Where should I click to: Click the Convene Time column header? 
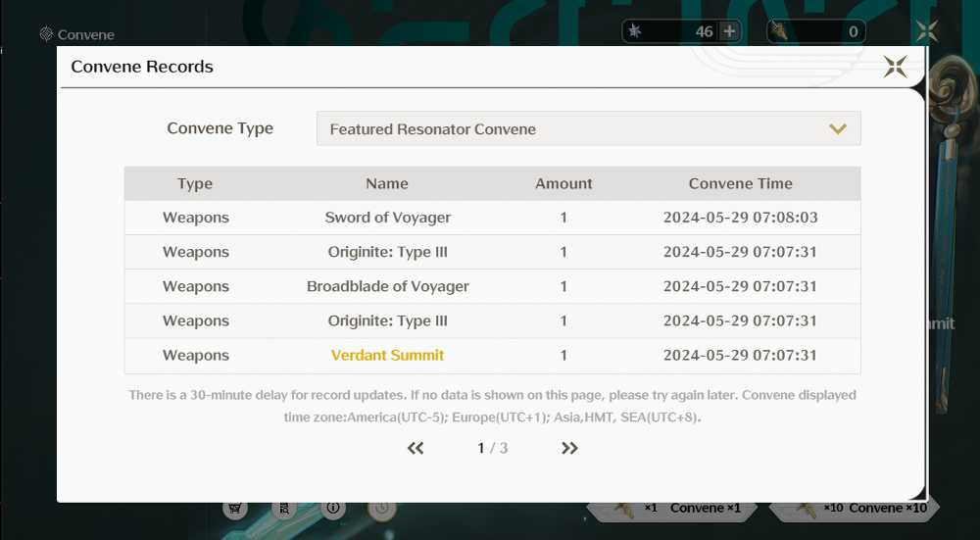741,183
